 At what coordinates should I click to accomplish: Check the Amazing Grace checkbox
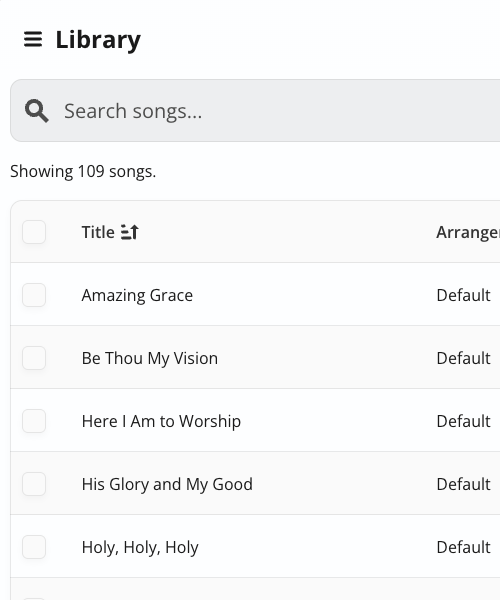point(34,295)
